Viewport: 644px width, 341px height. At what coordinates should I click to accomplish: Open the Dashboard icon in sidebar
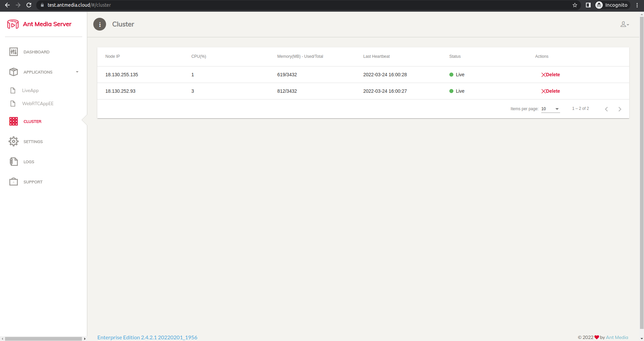coord(13,52)
